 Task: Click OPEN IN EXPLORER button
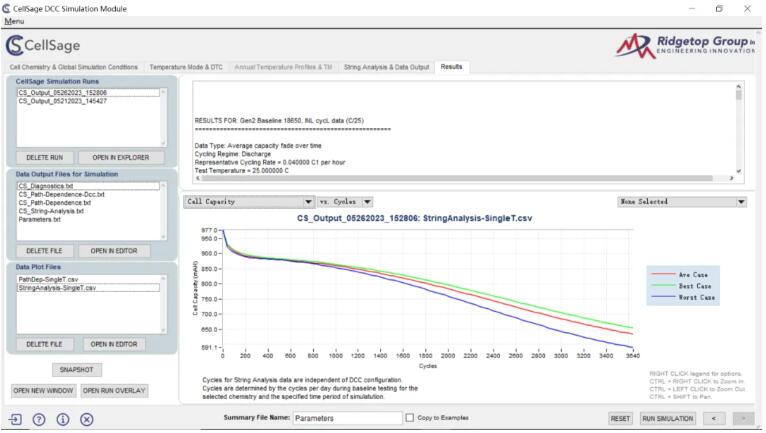click(121, 158)
